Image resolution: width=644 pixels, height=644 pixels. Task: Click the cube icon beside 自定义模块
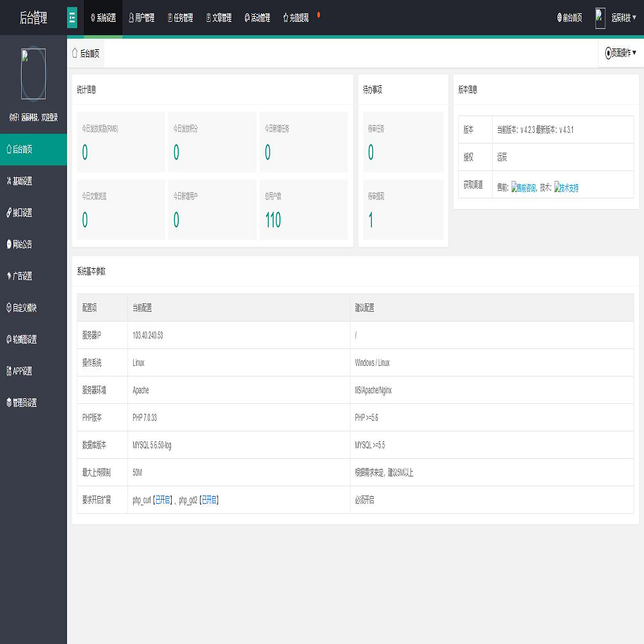point(9,308)
